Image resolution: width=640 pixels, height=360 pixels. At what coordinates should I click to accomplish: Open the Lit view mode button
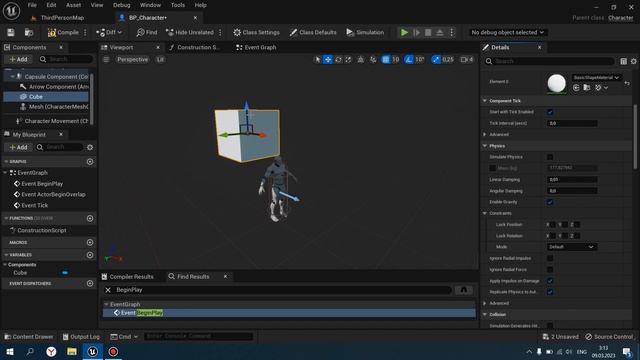160,60
